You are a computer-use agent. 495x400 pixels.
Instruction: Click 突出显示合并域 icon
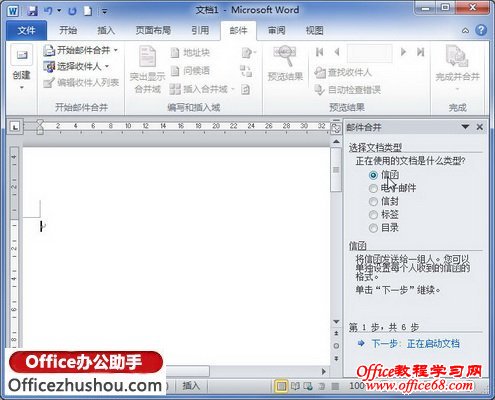click(147, 57)
